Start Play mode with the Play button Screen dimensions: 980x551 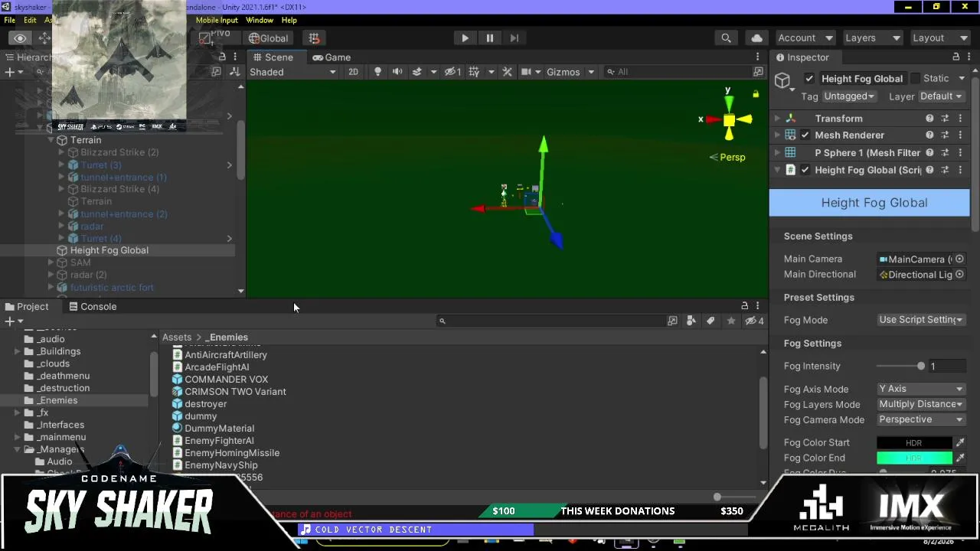click(465, 38)
